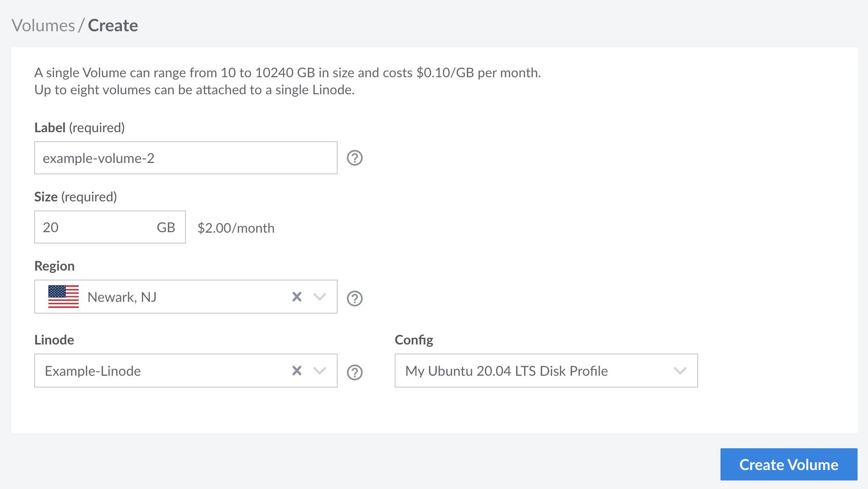Click the Example-Linode combo box text
The width and height of the screenshot is (868, 489).
92,371
